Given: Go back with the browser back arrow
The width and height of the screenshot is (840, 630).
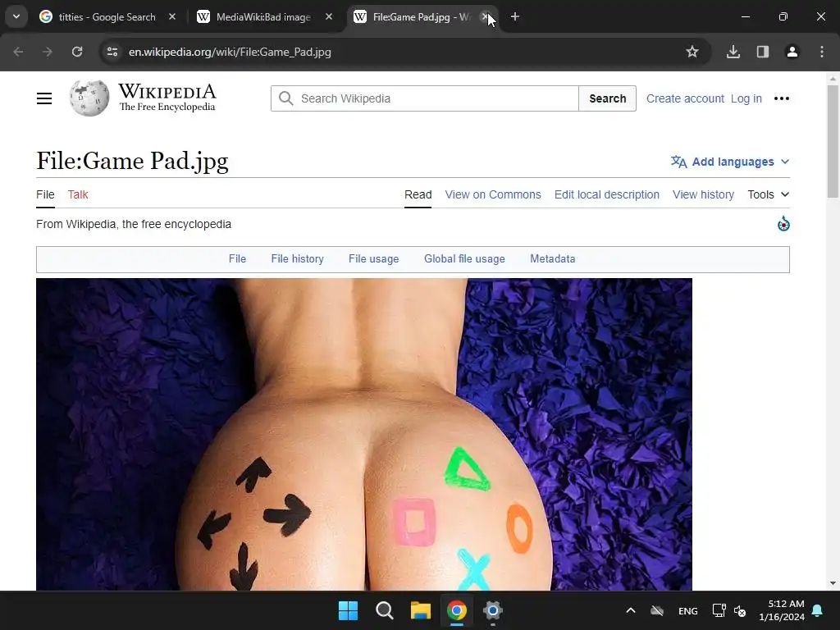Looking at the screenshot, I should (18, 52).
